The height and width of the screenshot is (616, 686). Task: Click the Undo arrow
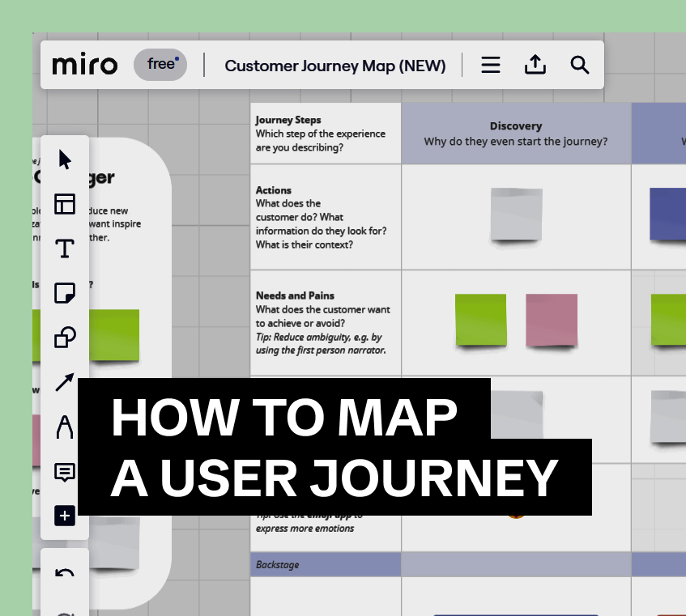(x=64, y=571)
